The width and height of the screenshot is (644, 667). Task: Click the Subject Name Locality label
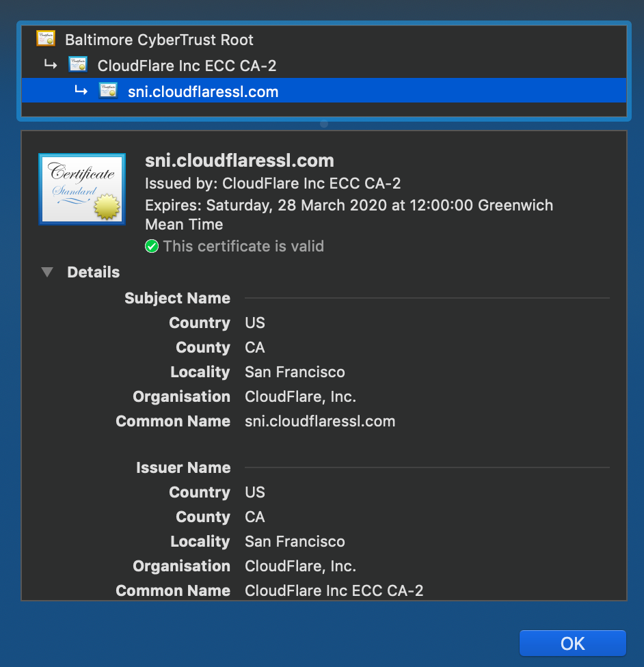pos(200,372)
